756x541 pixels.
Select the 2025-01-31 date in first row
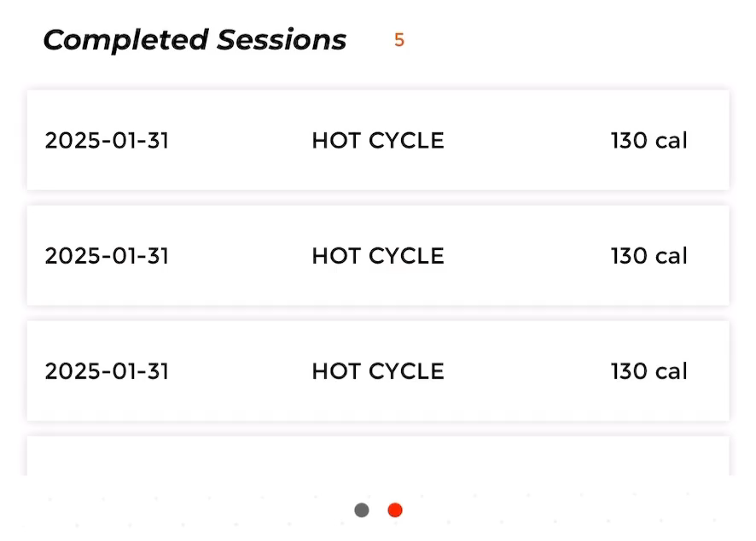coord(107,141)
